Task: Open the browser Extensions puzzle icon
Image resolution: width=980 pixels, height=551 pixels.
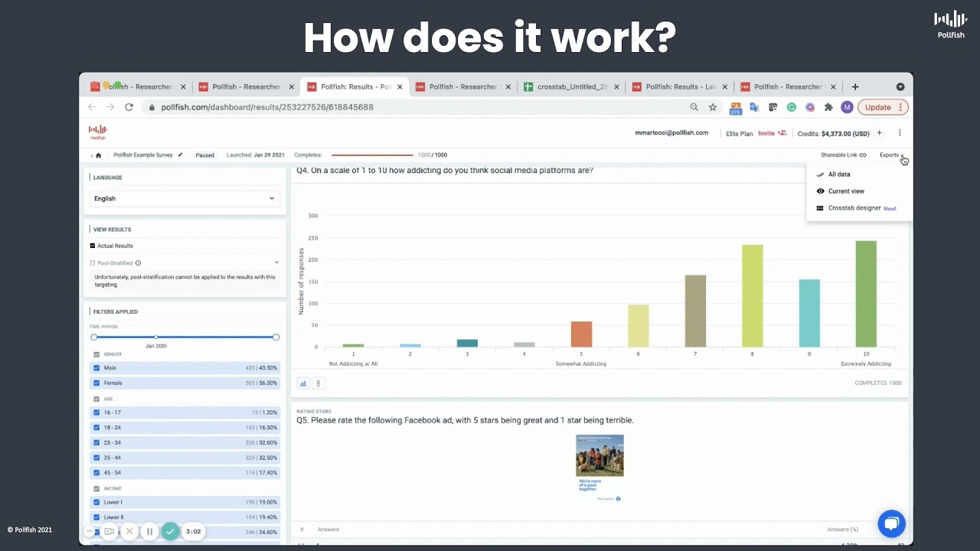Action: click(828, 107)
